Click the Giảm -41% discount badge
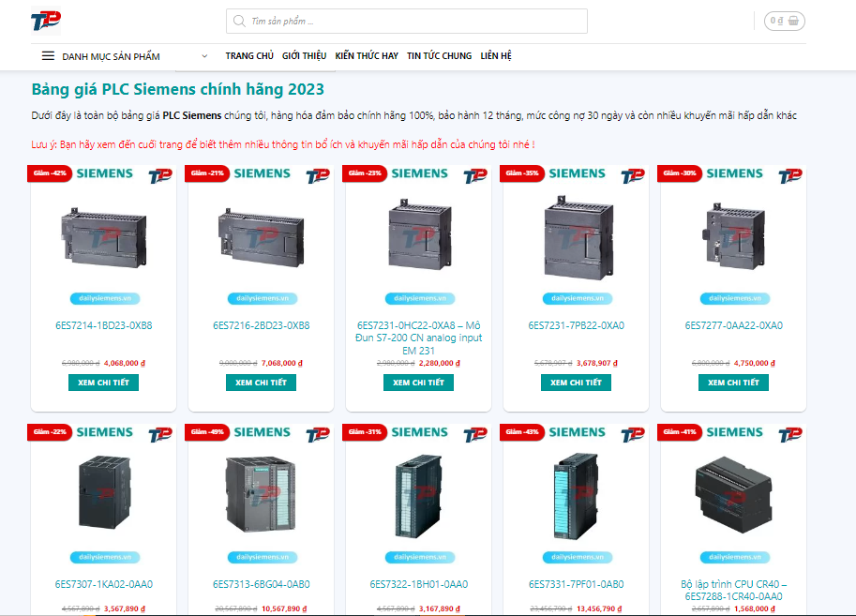This screenshot has width=856, height=616. coord(680,432)
